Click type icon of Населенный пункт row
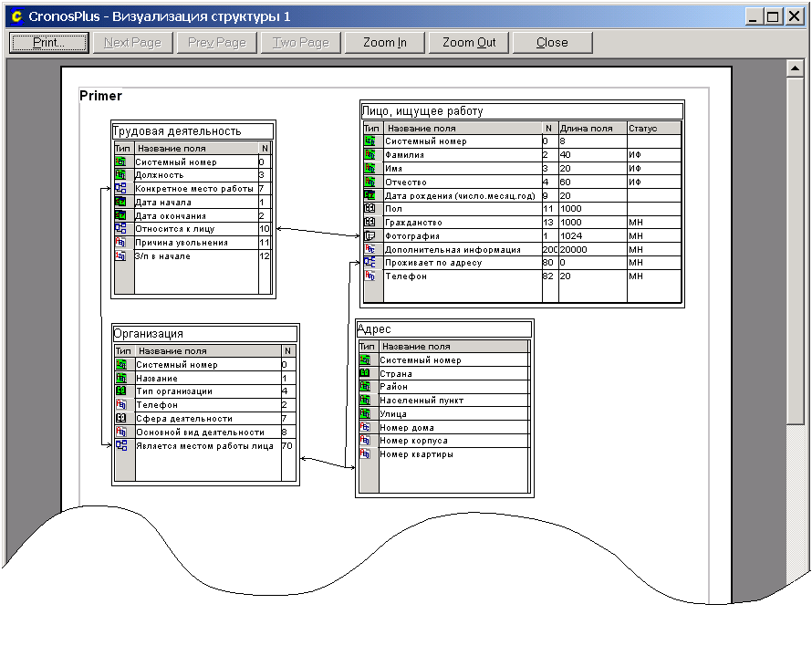Viewport: 812px width, 646px height. click(365, 400)
